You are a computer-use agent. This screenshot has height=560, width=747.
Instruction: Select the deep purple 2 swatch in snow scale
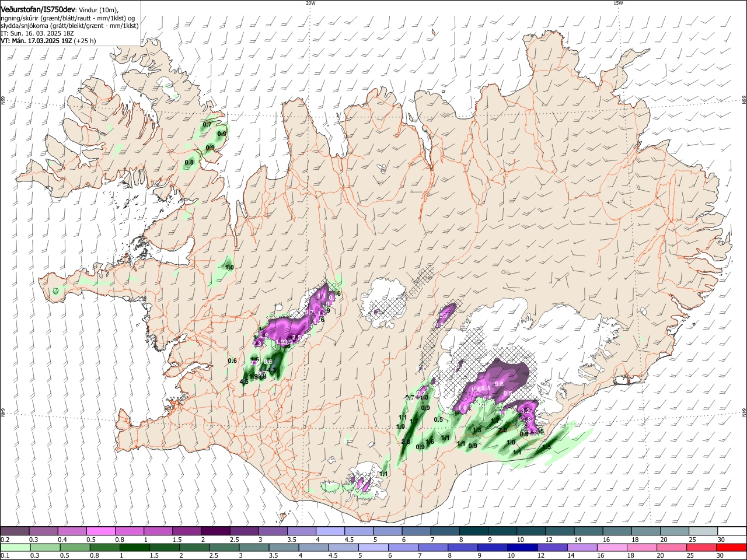point(215,531)
